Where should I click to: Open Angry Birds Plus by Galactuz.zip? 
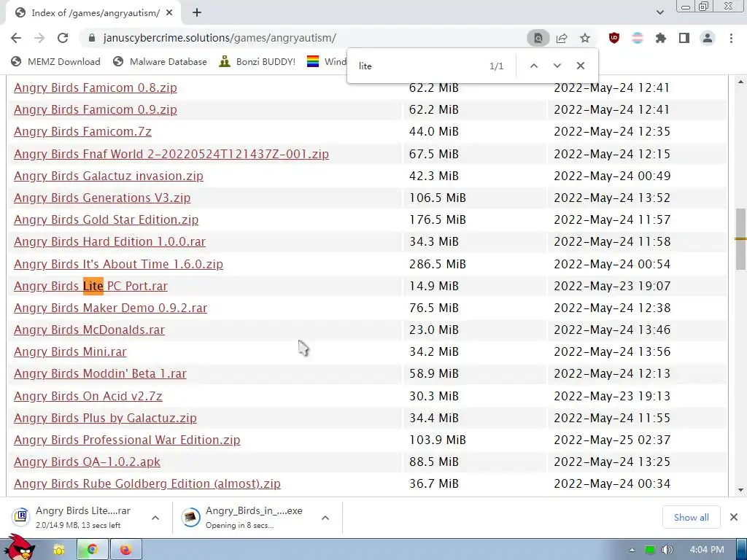coord(105,418)
